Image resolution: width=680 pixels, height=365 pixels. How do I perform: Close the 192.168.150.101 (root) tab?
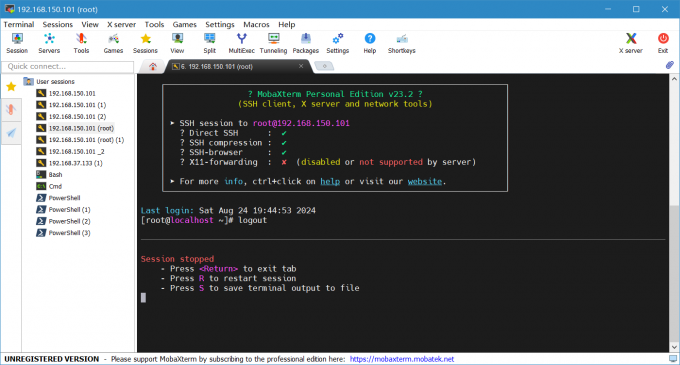click(x=301, y=66)
